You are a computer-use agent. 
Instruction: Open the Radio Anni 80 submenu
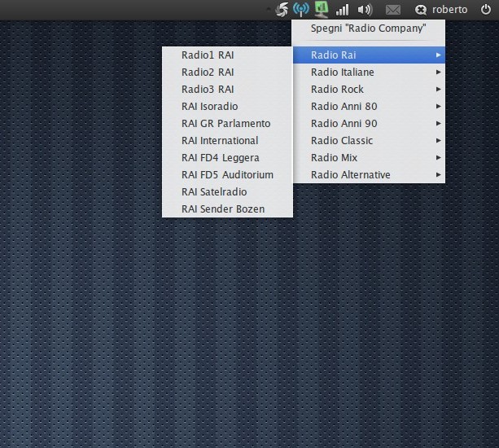tap(369, 107)
